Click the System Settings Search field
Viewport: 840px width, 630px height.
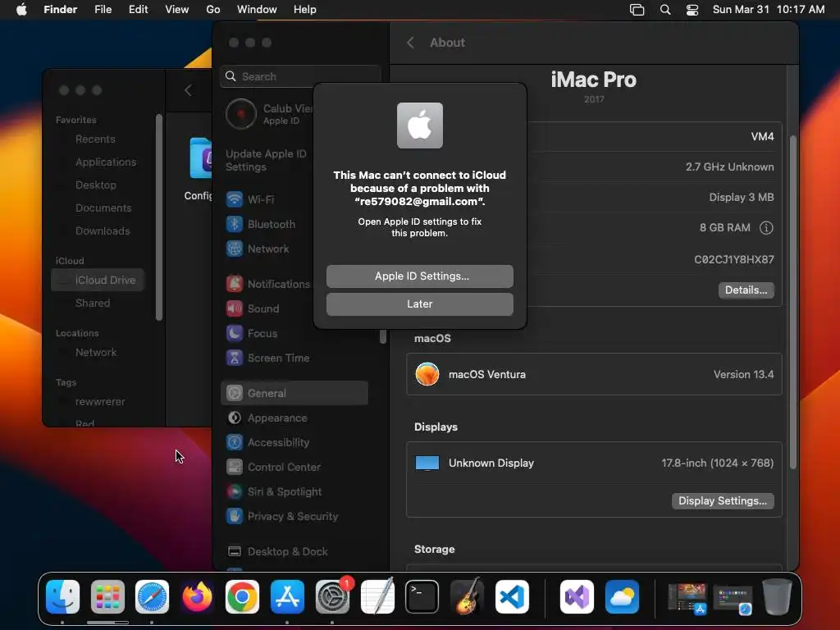(x=300, y=76)
